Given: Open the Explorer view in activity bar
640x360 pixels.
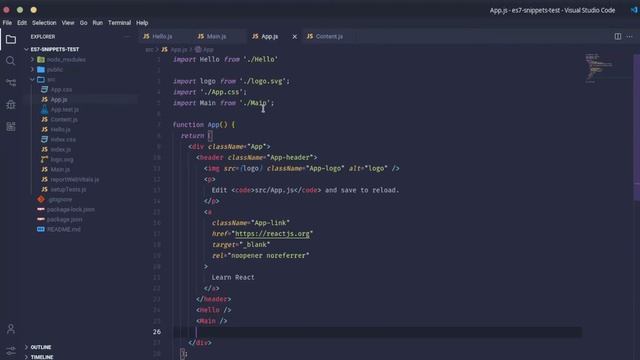Looking at the screenshot, I should click(x=11, y=39).
